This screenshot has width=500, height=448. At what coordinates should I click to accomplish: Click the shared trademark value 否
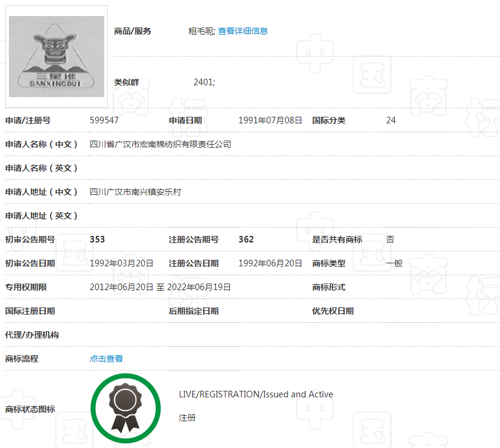[390, 239]
